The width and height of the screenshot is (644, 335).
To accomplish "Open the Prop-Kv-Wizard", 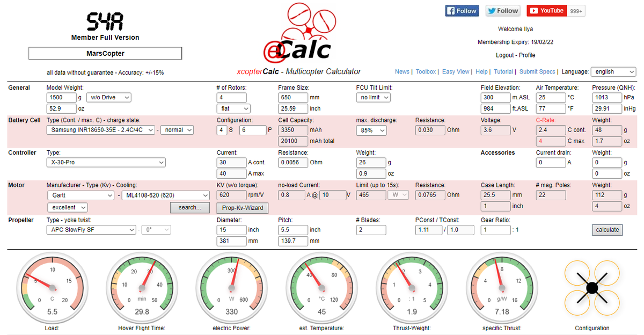I will click(x=243, y=208).
